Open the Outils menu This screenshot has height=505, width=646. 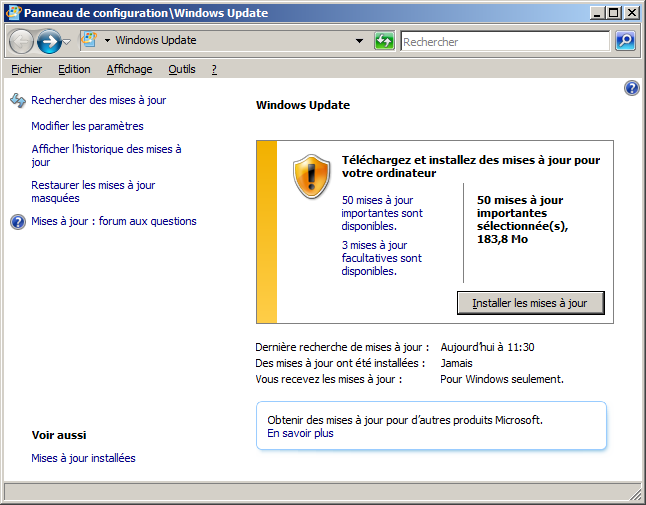(181, 69)
